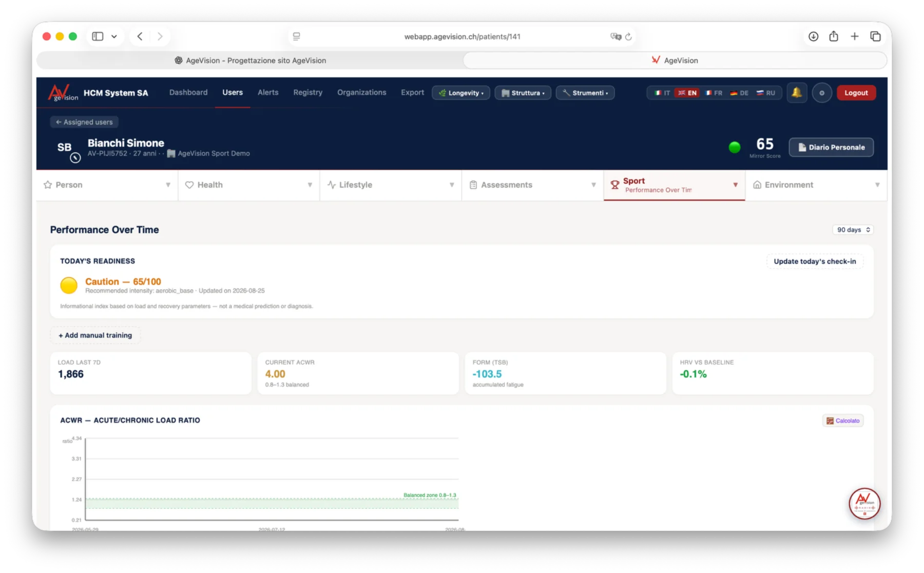Expand the Person section tab
Screen dimensions: 924x573
click(x=107, y=185)
